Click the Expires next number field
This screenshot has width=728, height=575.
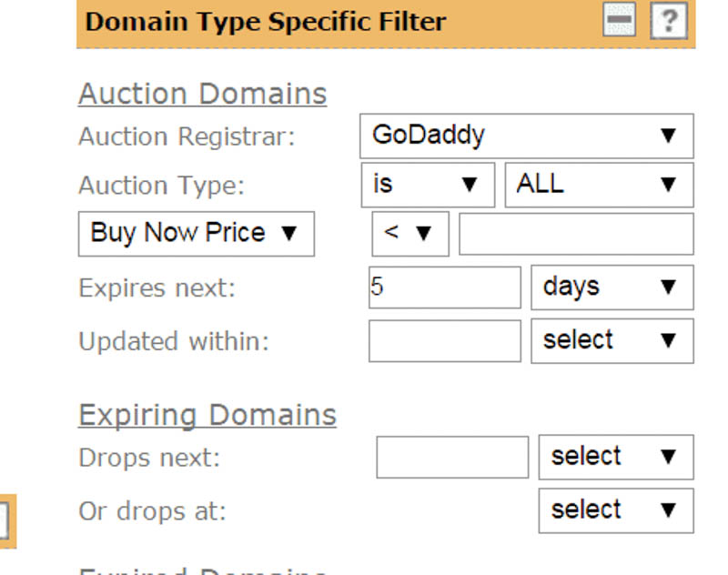point(444,287)
